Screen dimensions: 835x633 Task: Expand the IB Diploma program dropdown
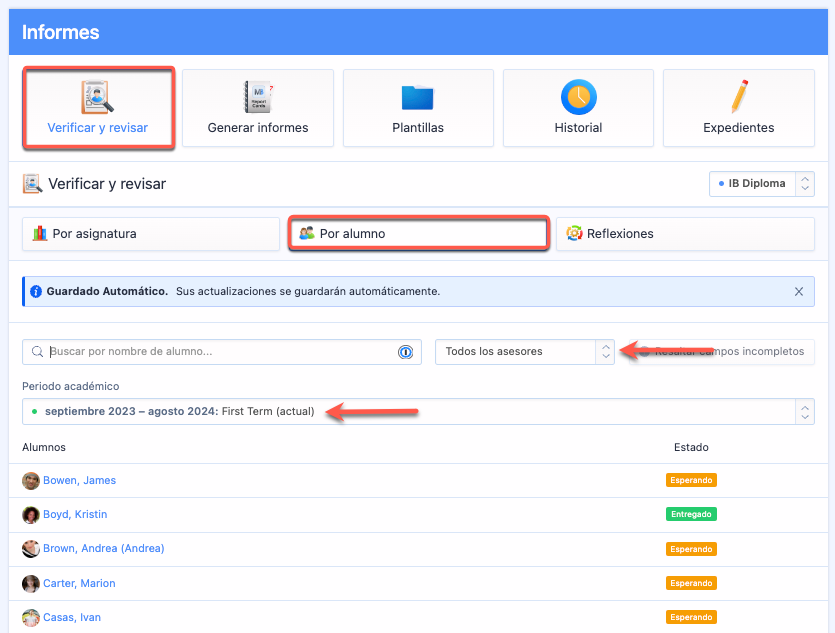click(x=761, y=184)
